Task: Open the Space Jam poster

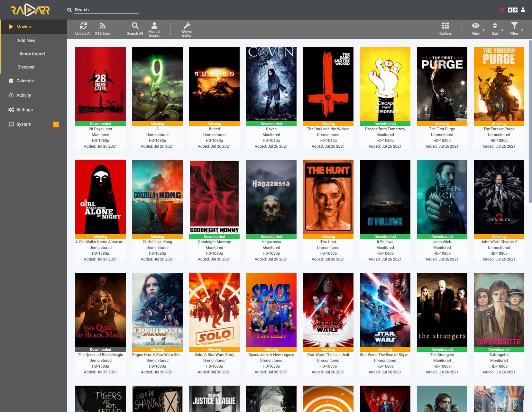Action: coord(271,310)
